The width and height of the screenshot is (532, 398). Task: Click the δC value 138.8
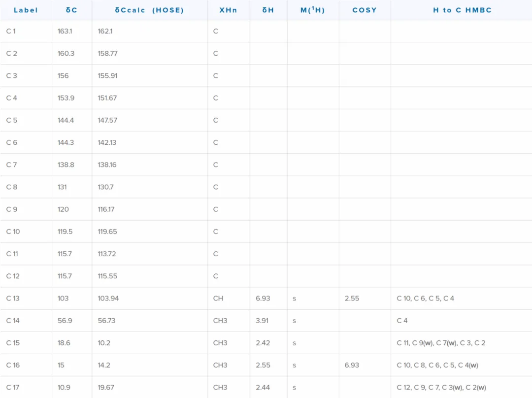pyautogui.click(x=66, y=165)
